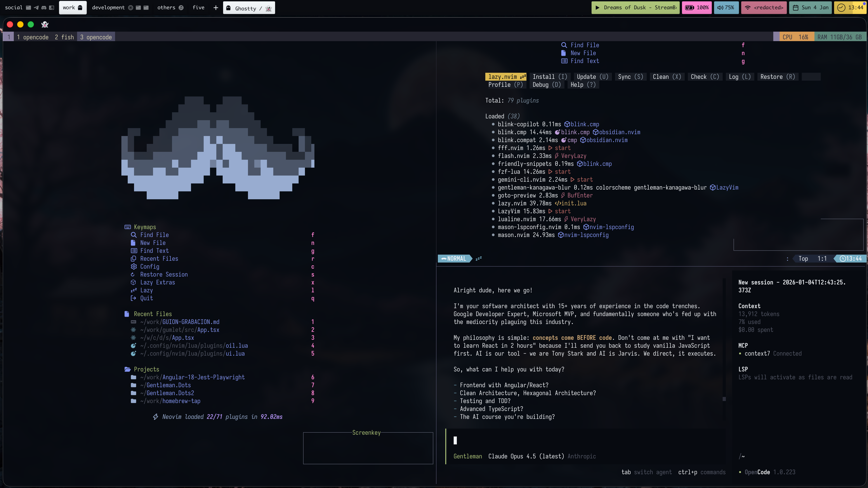
Task: Click the volume 75% status item
Action: 726,7
